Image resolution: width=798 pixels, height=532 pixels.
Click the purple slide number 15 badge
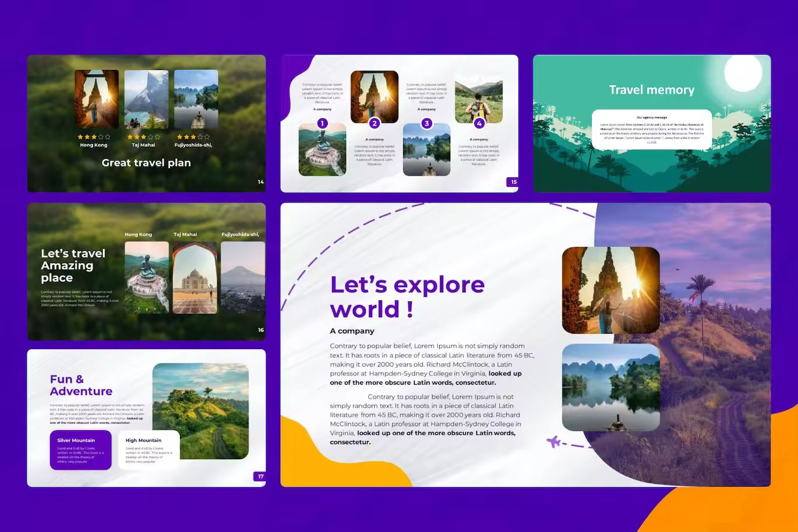(x=513, y=182)
